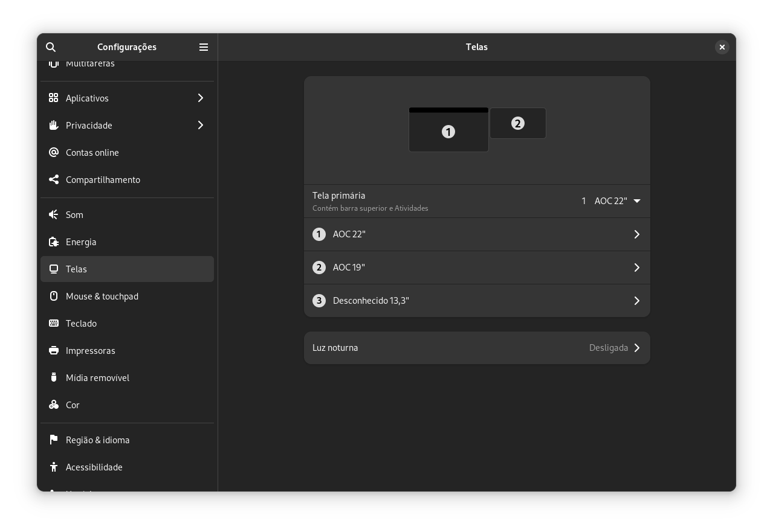This screenshot has height=532, width=773.
Task: Click the Impressoras printer icon
Action: point(54,350)
